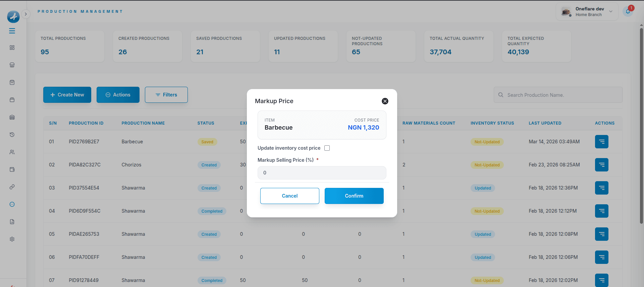The width and height of the screenshot is (644, 287).
Task: Collapse the sidebar using the hamburger icon
Action: point(12,31)
